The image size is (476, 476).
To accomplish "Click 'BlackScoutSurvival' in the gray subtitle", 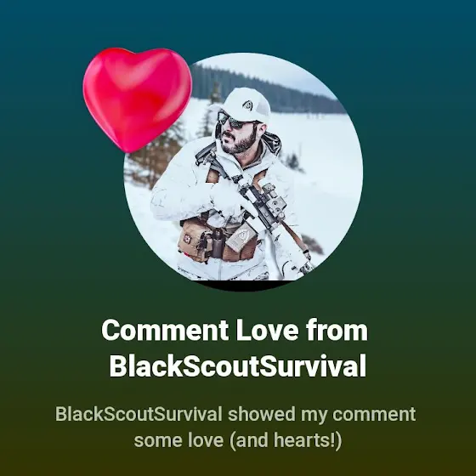I will pyautogui.click(x=139, y=414).
